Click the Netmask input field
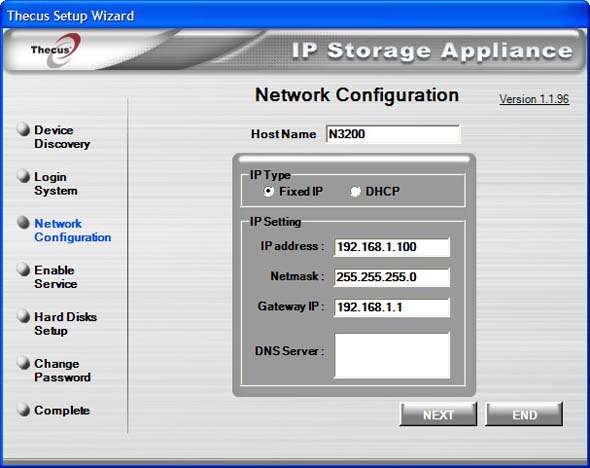 (392, 277)
